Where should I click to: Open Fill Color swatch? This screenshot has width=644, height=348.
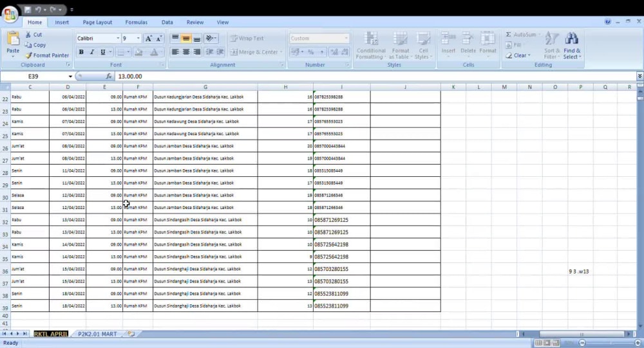(138, 52)
